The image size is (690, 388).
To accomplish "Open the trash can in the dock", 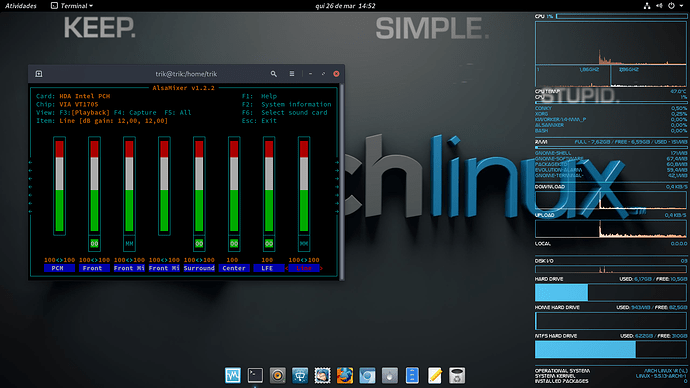I will point(457,375).
